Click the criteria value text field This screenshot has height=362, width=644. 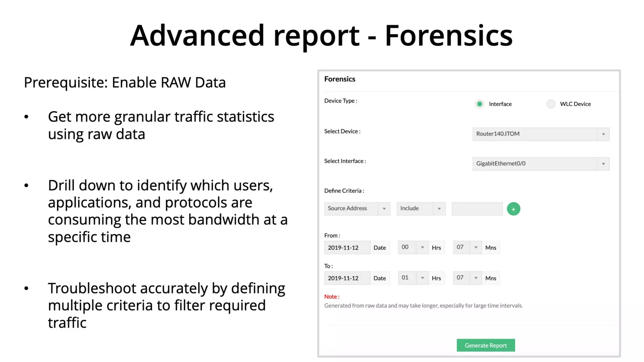point(477,209)
